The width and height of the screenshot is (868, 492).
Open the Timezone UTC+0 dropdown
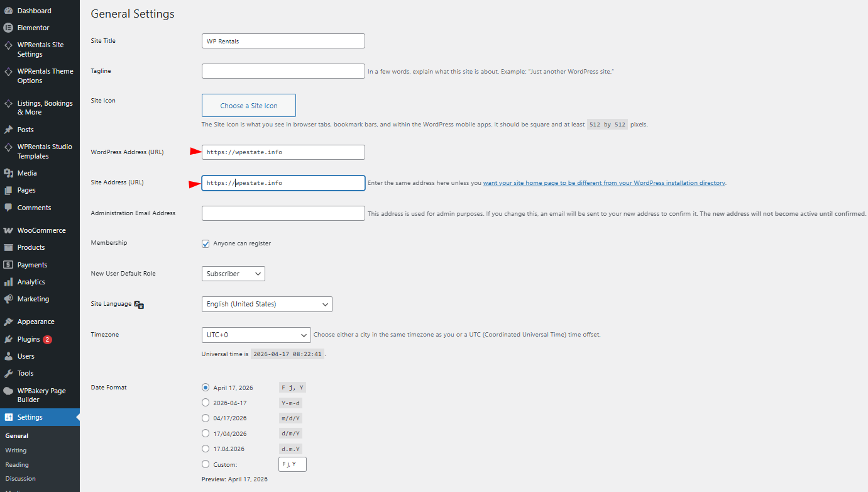coord(256,335)
